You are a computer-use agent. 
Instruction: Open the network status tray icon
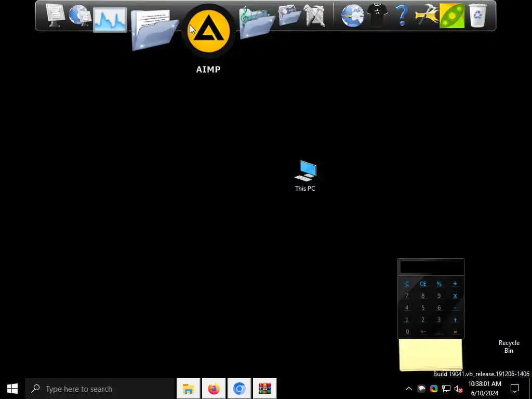[x=446, y=389]
